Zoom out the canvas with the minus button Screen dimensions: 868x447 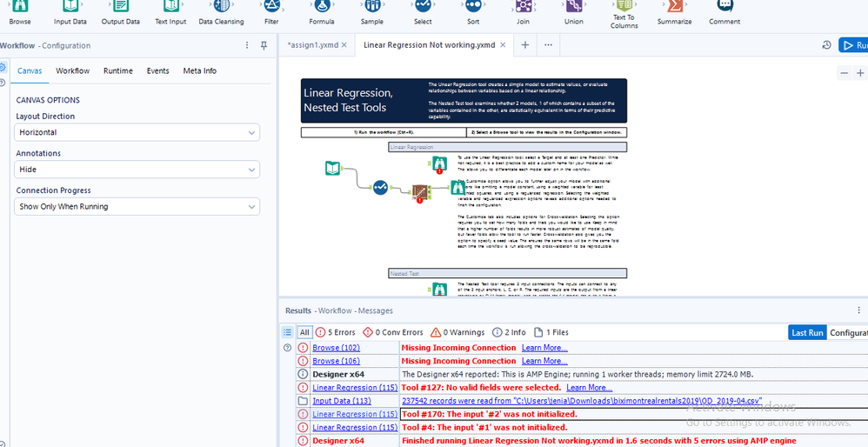click(x=845, y=72)
